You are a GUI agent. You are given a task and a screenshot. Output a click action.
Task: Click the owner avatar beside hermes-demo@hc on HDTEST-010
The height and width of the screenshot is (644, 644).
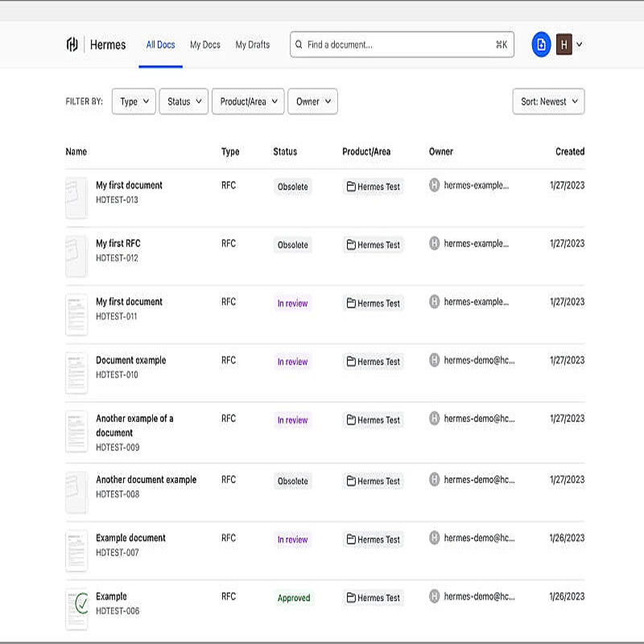coord(435,361)
